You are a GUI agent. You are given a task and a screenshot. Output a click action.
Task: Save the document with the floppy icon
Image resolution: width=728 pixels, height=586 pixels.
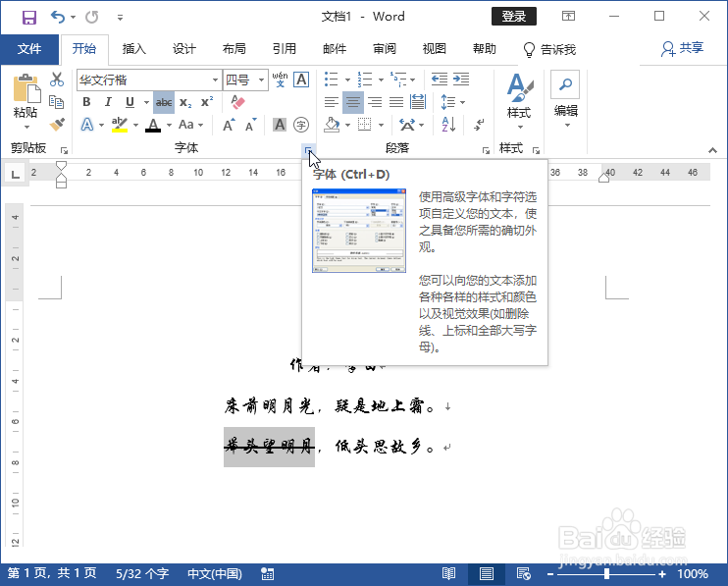(29, 18)
